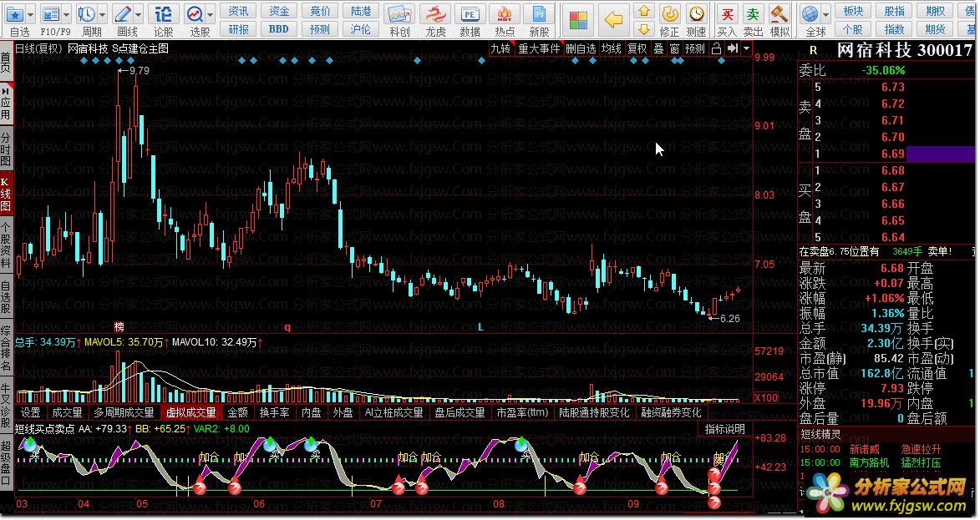Toggle the 九转 indicator
The height and width of the screenshot is (520, 980).
coord(500,48)
